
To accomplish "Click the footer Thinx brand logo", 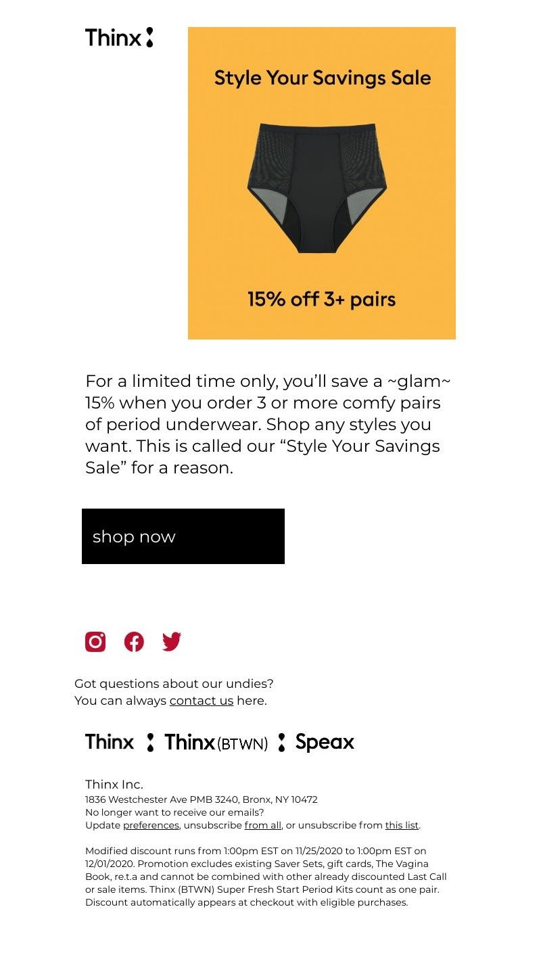I will pos(110,742).
